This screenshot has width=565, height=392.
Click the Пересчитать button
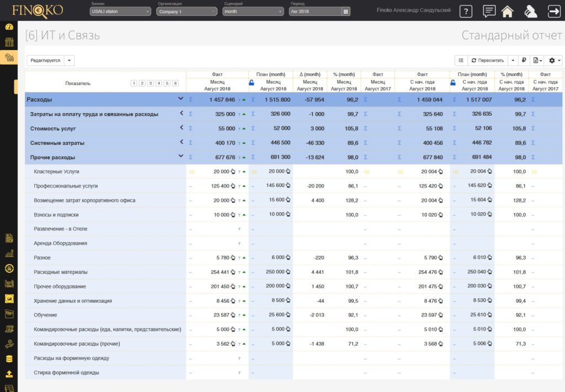(x=487, y=60)
